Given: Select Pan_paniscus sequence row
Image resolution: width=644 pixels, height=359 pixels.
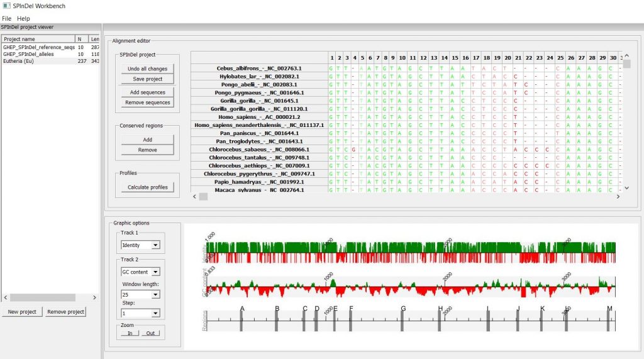Looking at the screenshot, I should [259, 133].
